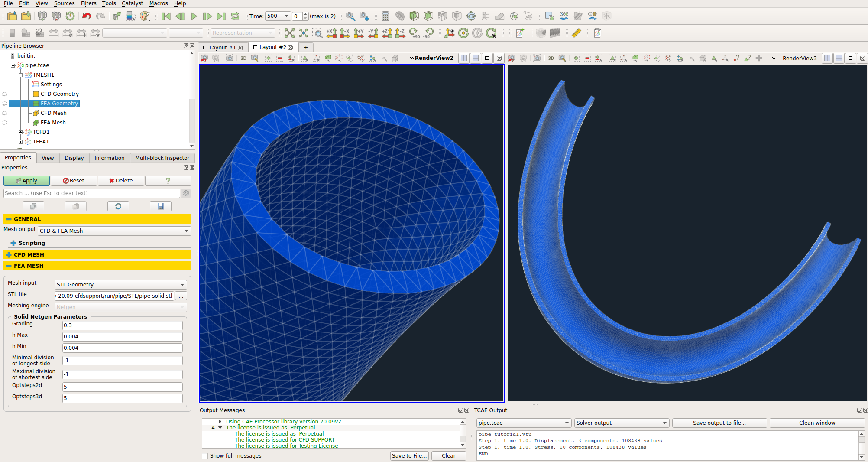Click the ruler measurement icon
868x462 pixels.
click(x=576, y=33)
